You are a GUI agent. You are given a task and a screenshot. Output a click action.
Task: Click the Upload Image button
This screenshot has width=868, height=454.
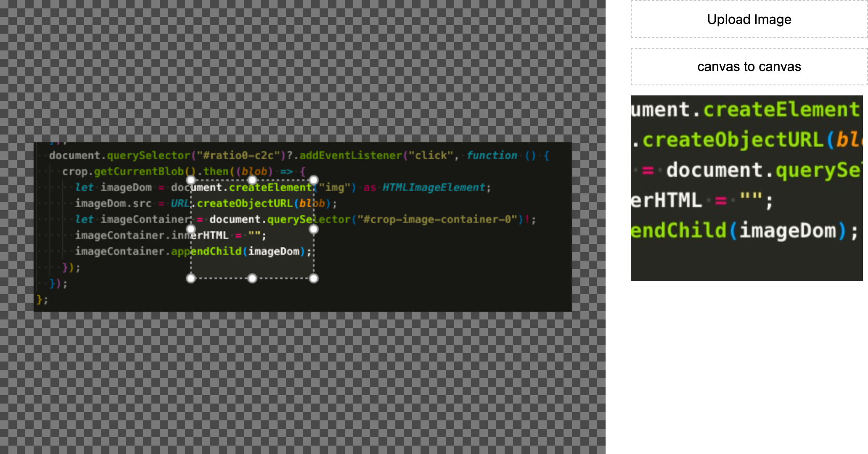[x=749, y=19]
